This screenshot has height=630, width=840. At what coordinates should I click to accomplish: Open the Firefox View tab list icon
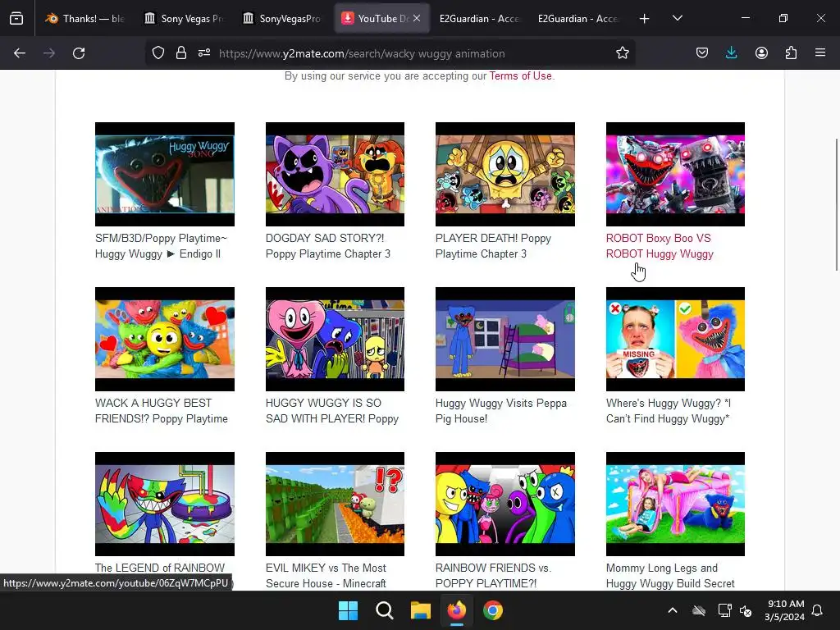point(16,18)
